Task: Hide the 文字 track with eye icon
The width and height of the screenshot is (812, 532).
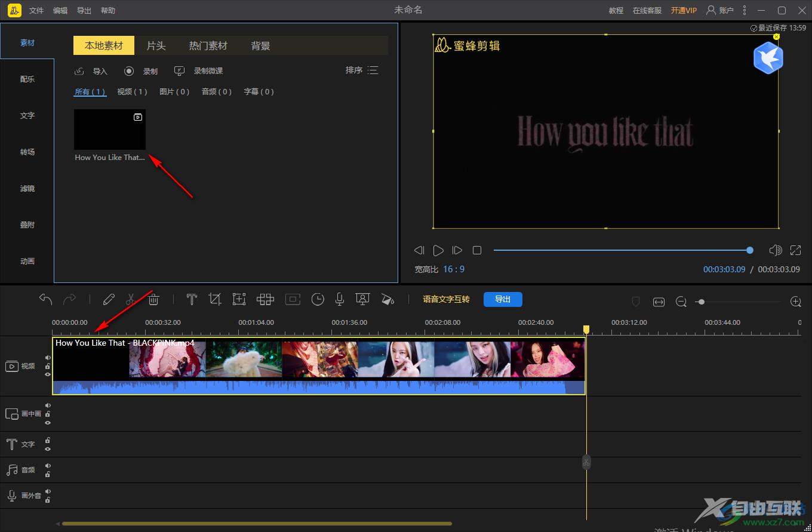Action: point(48,449)
